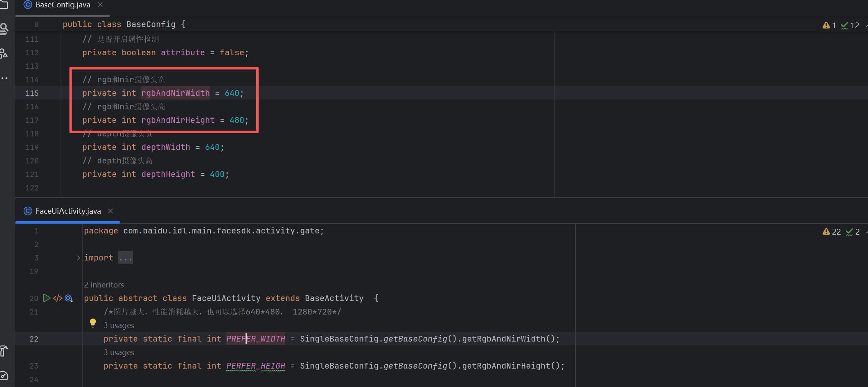Click the Resource Manager sidebar icon
Viewport: 868px width, 387px height.
4,29
